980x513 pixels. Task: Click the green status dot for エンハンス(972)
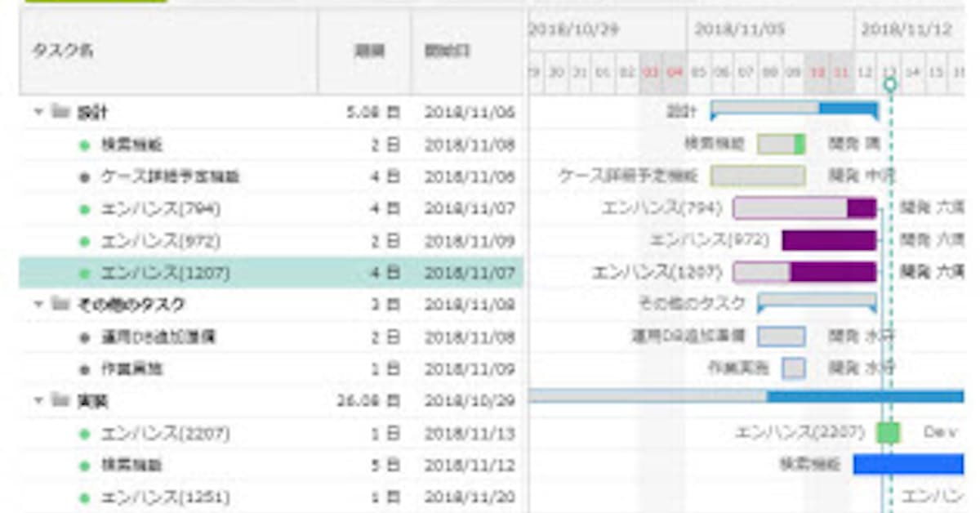[x=84, y=241]
